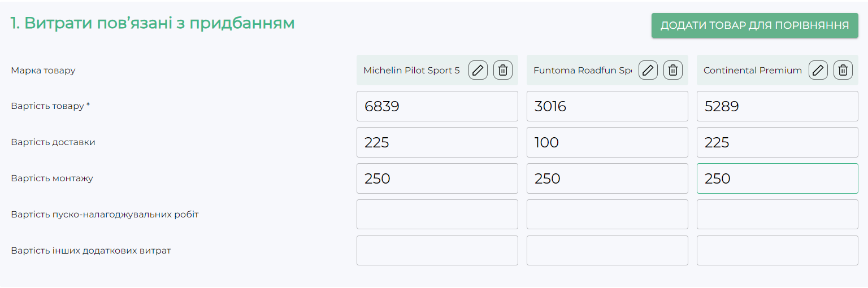Click the Continental installation cost field
This screenshot has height=288, width=868.
pyautogui.click(x=777, y=178)
